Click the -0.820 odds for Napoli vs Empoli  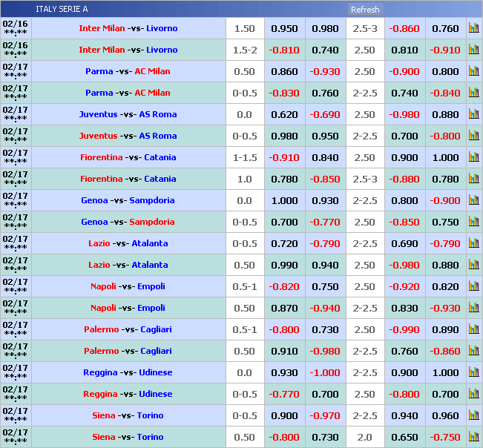(284, 287)
